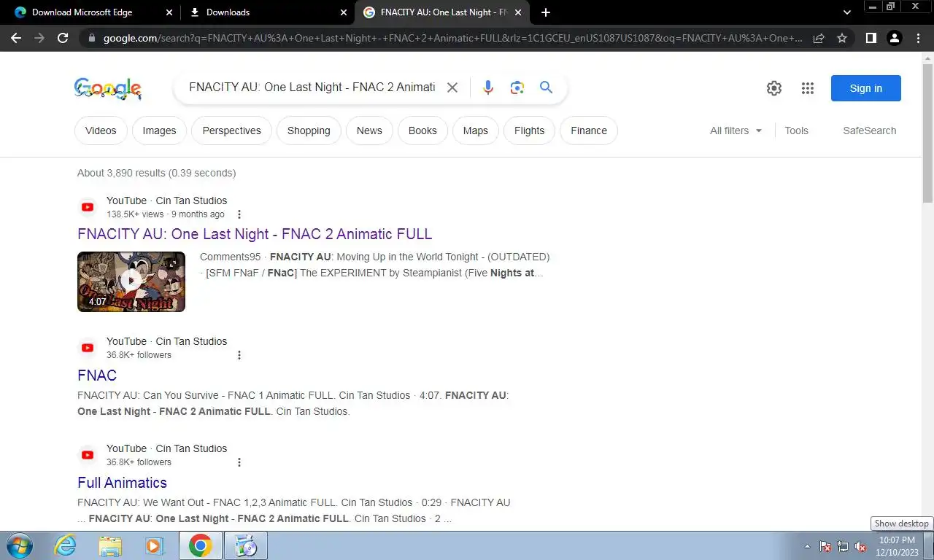Open Chrome three-dot menu
Image resolution: width=934 pixels, height=560 pixels.
tap(918, 38)
